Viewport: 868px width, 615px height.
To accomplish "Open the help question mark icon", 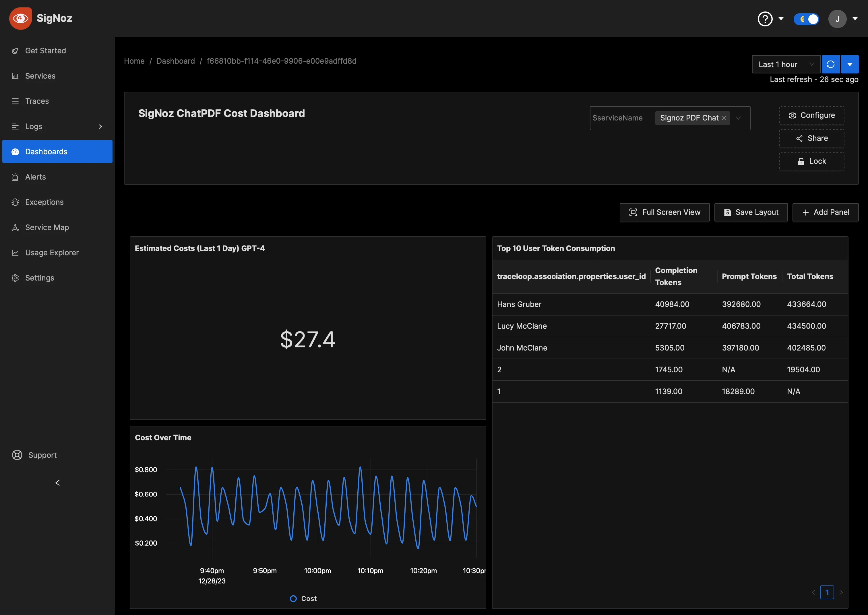I will (765, 19).
